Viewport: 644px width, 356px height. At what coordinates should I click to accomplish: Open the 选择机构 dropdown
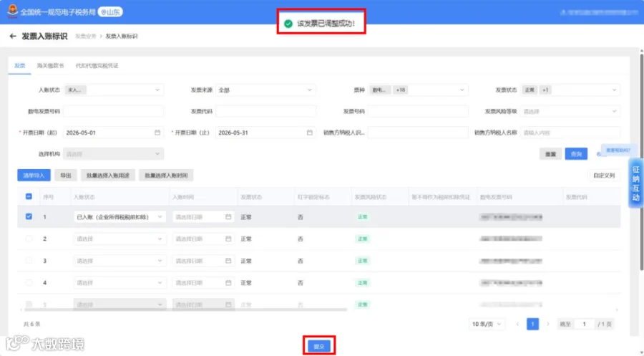point(114,154)
